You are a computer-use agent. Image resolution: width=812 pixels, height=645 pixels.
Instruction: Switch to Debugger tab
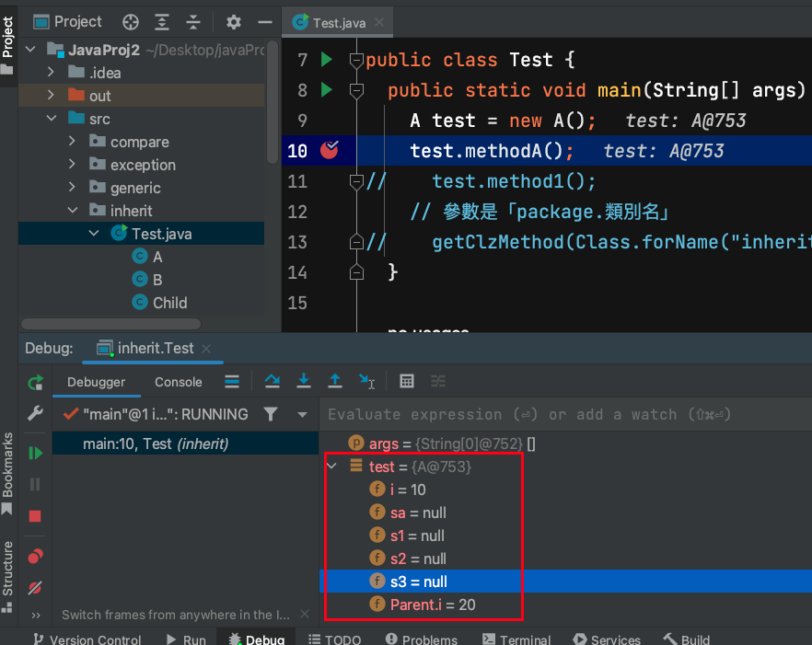pyautogui.click(x=97, y=382)
